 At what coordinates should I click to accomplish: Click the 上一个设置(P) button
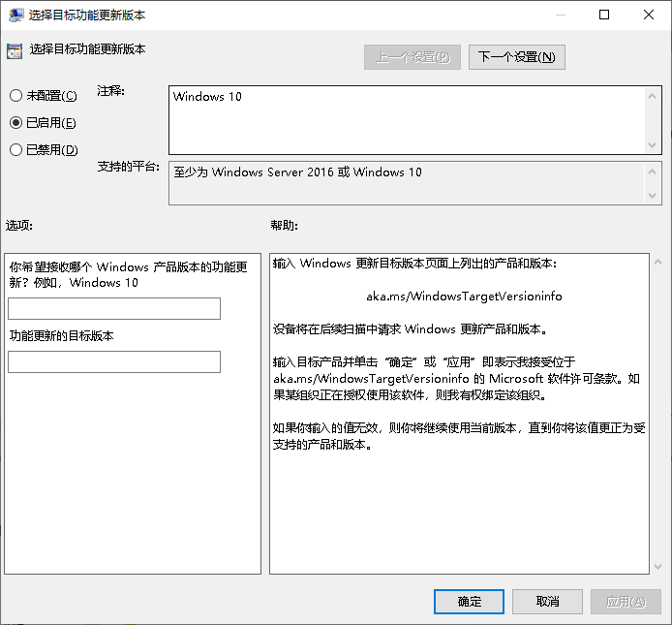pos(412,57)
